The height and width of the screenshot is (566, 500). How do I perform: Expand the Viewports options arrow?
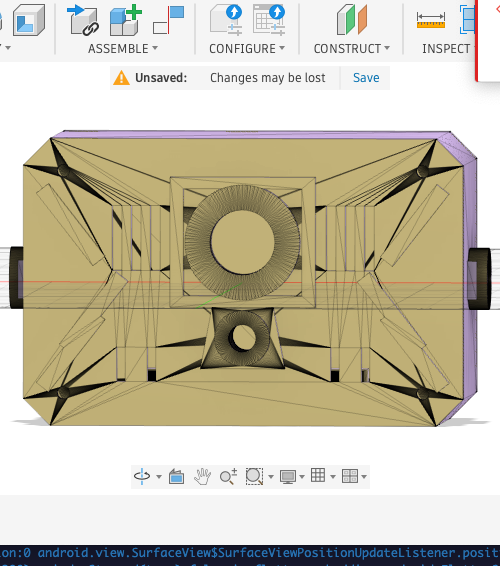point(364,477)
